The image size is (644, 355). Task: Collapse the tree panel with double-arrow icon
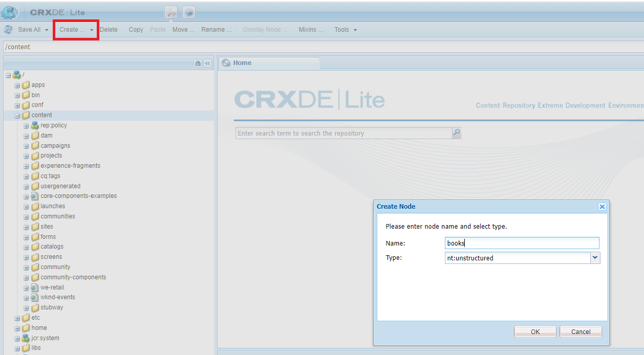pyautogui.click(x=207, y=63)
